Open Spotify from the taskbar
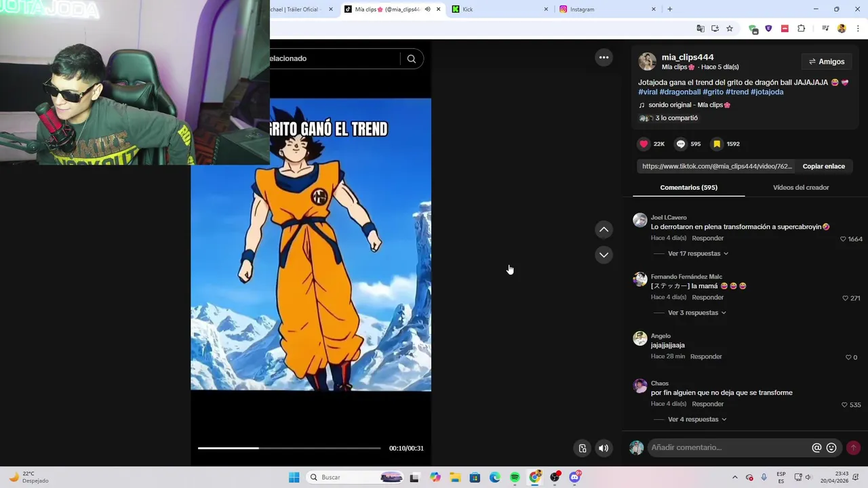868x488 pixels. pos(515,477)
